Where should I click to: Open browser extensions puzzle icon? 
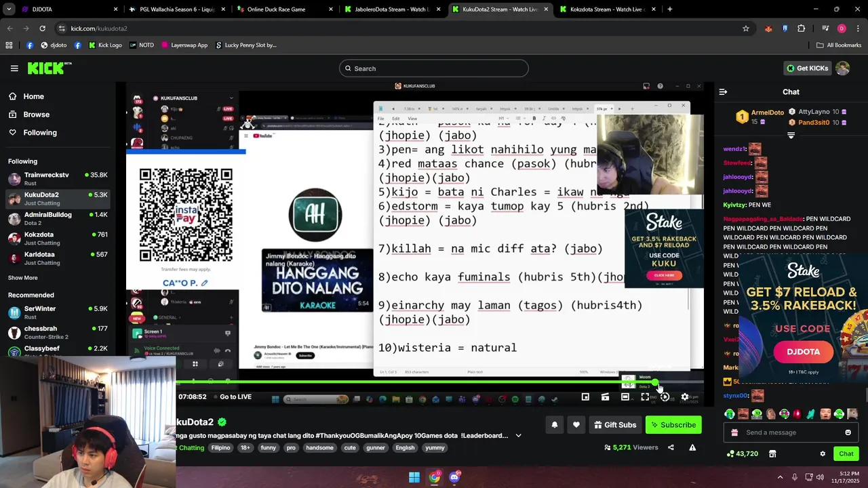(x=802, y=28)
